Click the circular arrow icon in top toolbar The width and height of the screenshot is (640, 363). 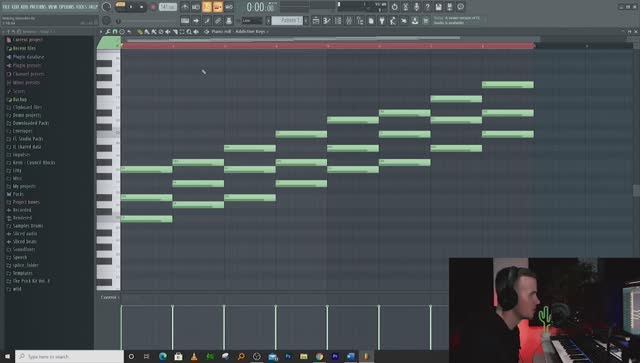[394, 7]
